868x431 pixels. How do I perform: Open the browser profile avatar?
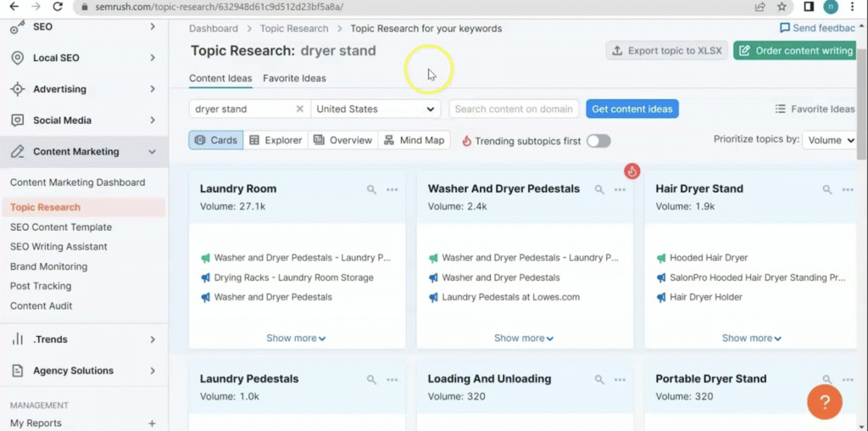coord(831,7)
